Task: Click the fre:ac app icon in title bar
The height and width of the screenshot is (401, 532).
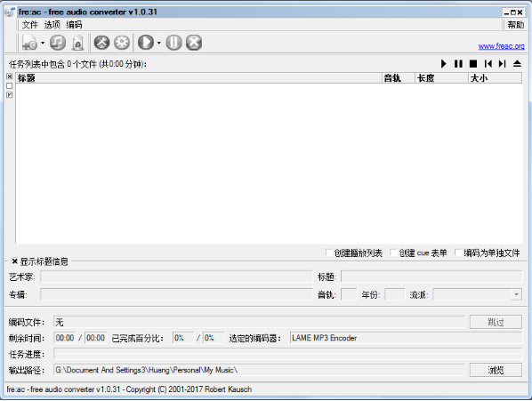Action: coord(10,12)
